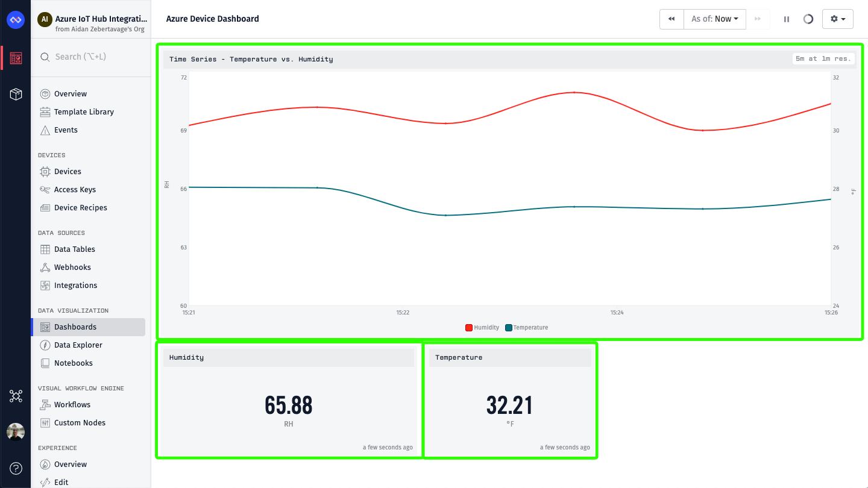Open the Workflows link
Viewport: 868px width, 488px height.
coord(72,405)
